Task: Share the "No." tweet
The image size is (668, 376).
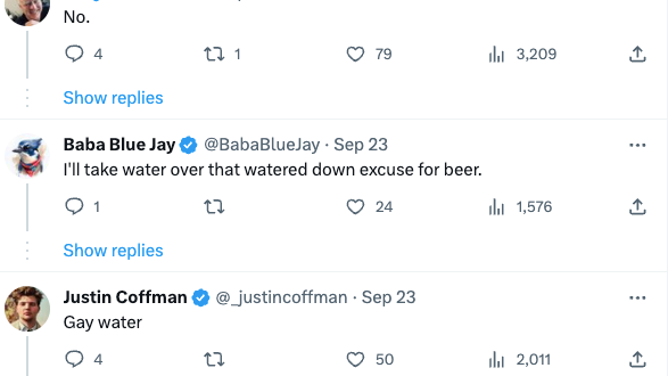Action: (637, 54)
